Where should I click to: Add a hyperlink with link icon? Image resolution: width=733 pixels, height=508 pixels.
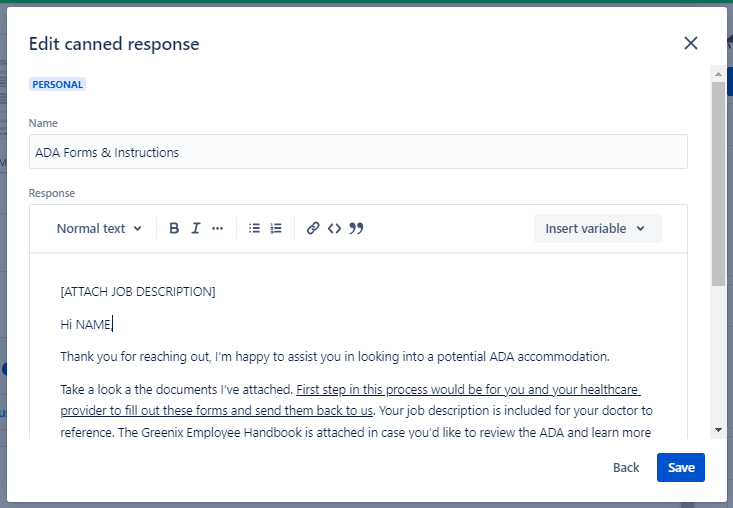[313, 228]
